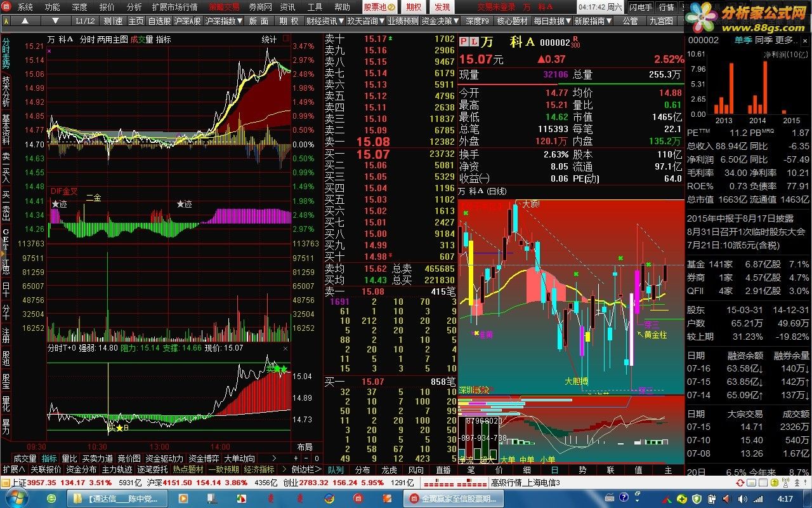Click the right arrow after 大单动向 tab
The height and width of the screenshot is (508, 812).
(274, 458)
